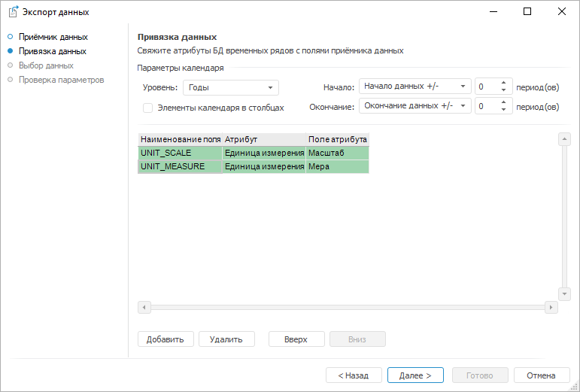Click the 'Добавить' button

165,339
